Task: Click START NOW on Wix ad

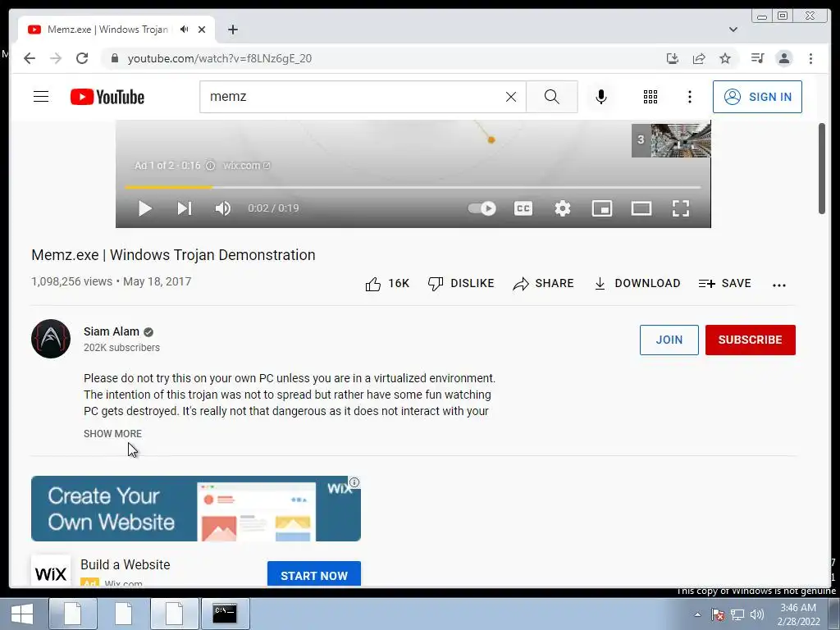Action: [x=314, y=574]
